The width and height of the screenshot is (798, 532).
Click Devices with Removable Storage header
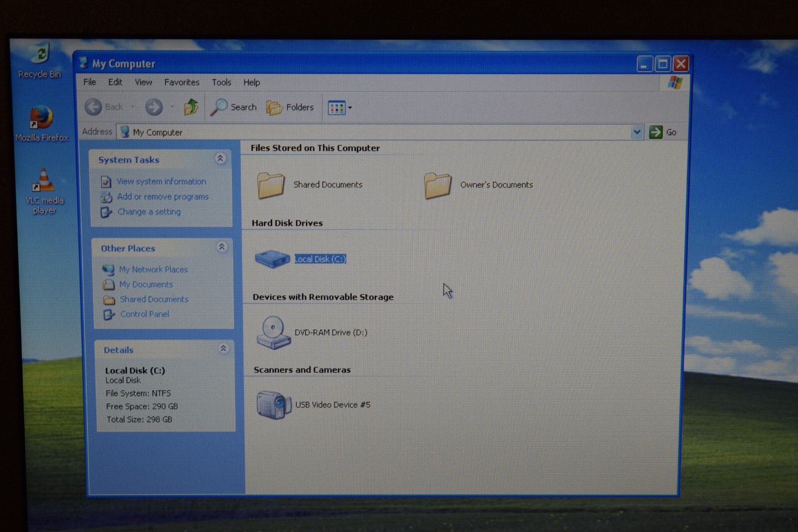point(323,297)
